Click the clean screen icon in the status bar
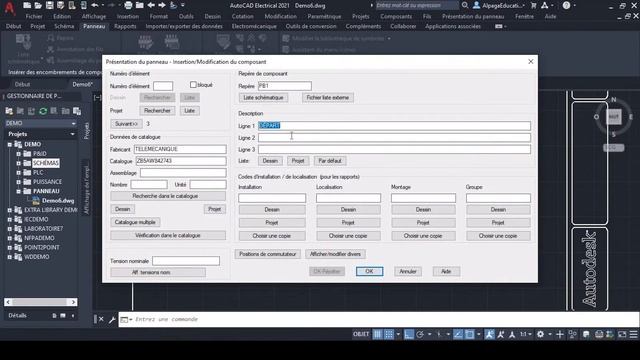The width and height of the screenshot is (640, 360). pos(622,334)
